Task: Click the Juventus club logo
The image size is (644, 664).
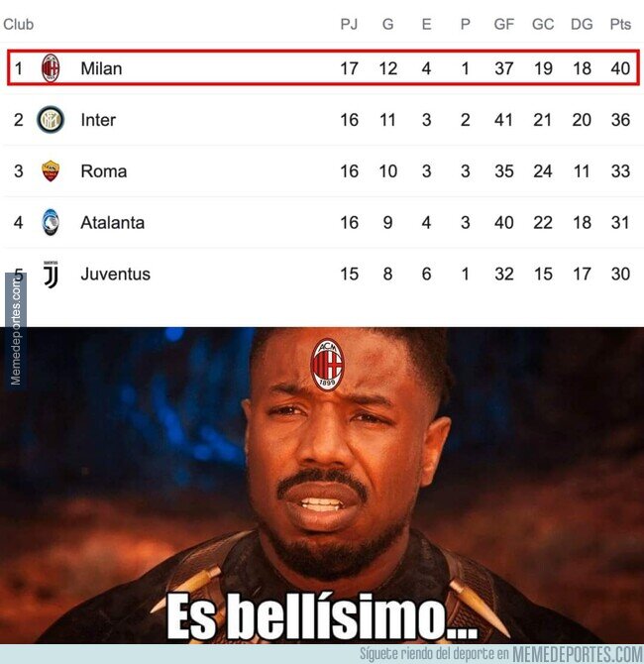Action: [x=51, y=275]
